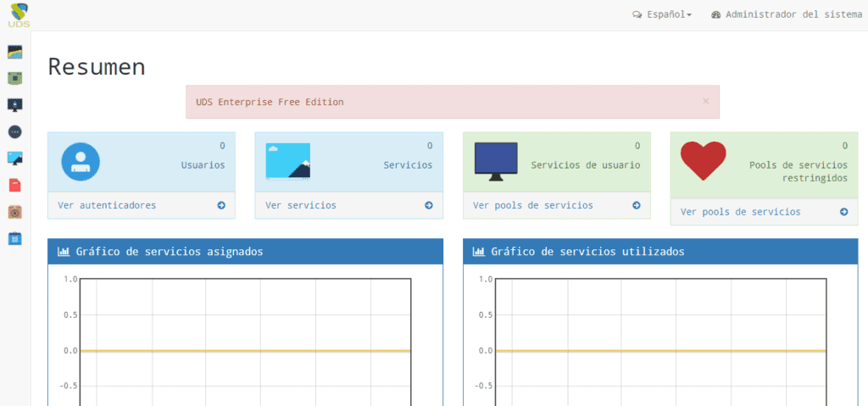Open Ver pools de servicios under Servicios de usuario
The width and height of the screenshot is (868, 406).
coord(533,205)
